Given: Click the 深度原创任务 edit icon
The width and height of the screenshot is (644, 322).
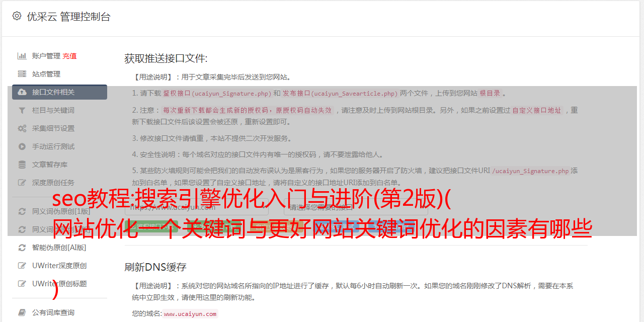Looking at the screenshot, I should point(22,183).
